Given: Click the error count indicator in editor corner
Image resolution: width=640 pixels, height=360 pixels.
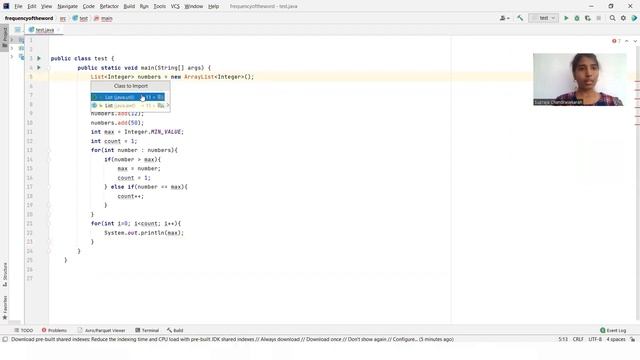Looking at the screenshot, I should click(x=616, y=41).
